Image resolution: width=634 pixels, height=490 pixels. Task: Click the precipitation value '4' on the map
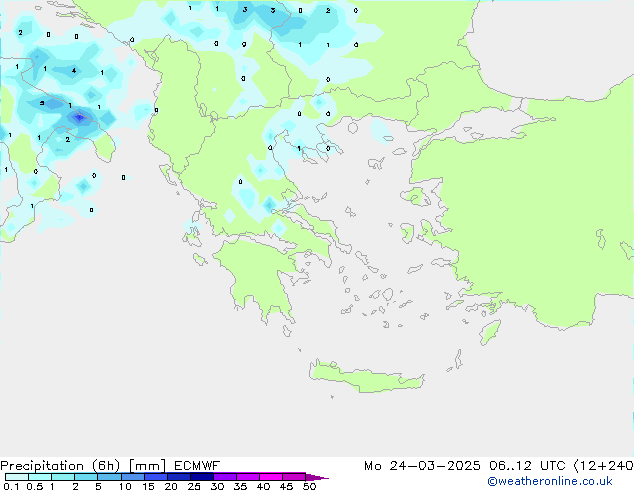74,71
